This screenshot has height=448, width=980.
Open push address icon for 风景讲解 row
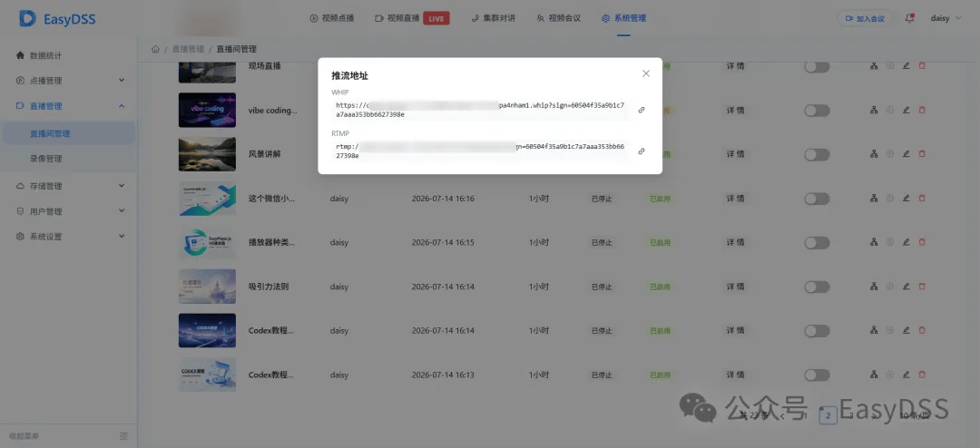pos(874,153)
